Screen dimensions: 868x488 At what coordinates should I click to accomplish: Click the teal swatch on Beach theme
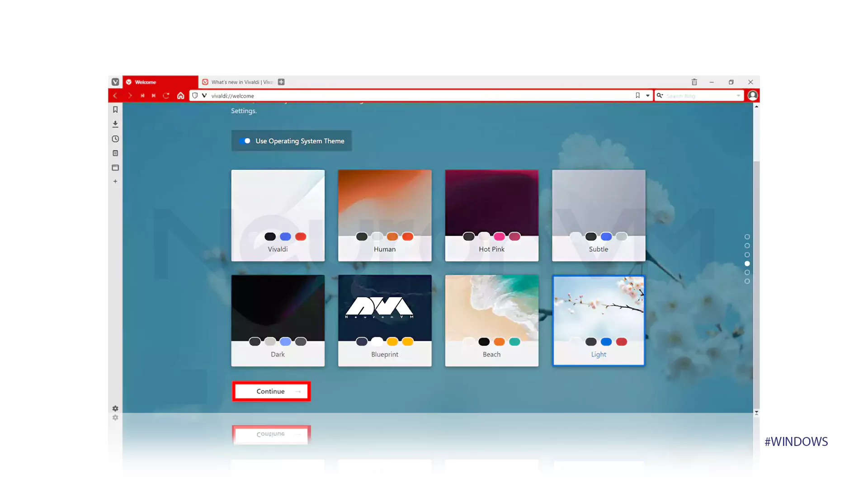point(514,342)
